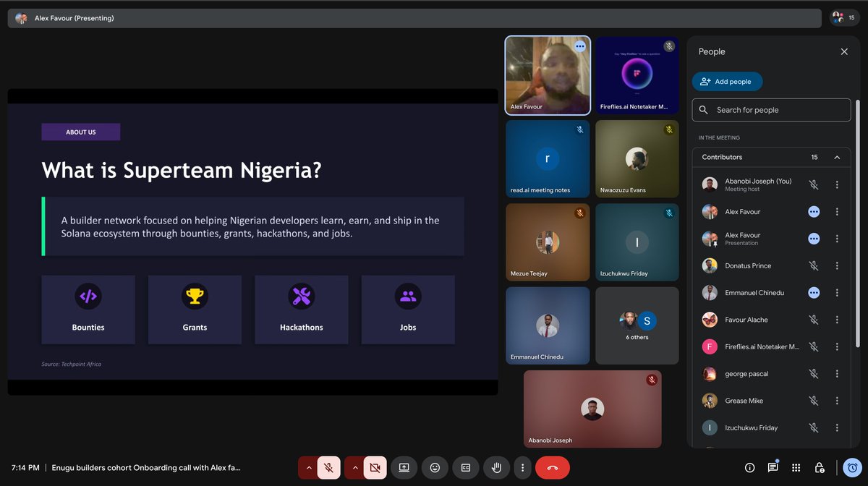Raise your hand
This screenshot has width=868, height=486.
coord(496,468)
